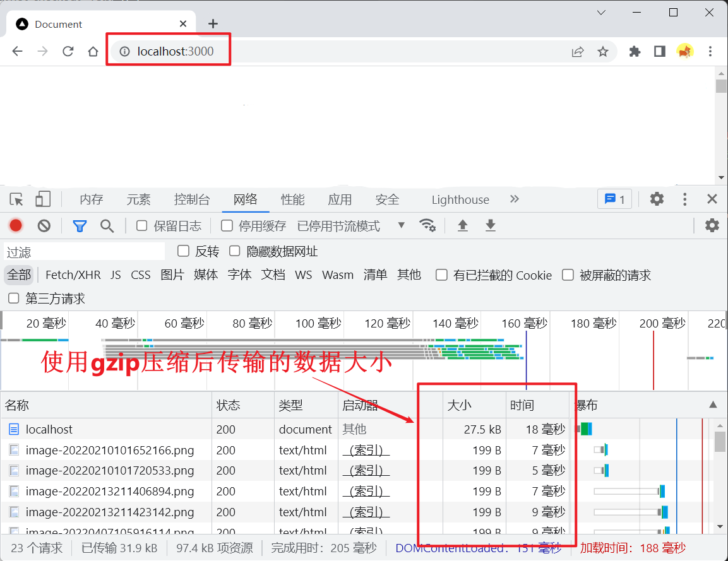Toggle the waterfall column sort triangle
Image resolution: width=728 pixels, height=561 pixels.
(713, 405)
